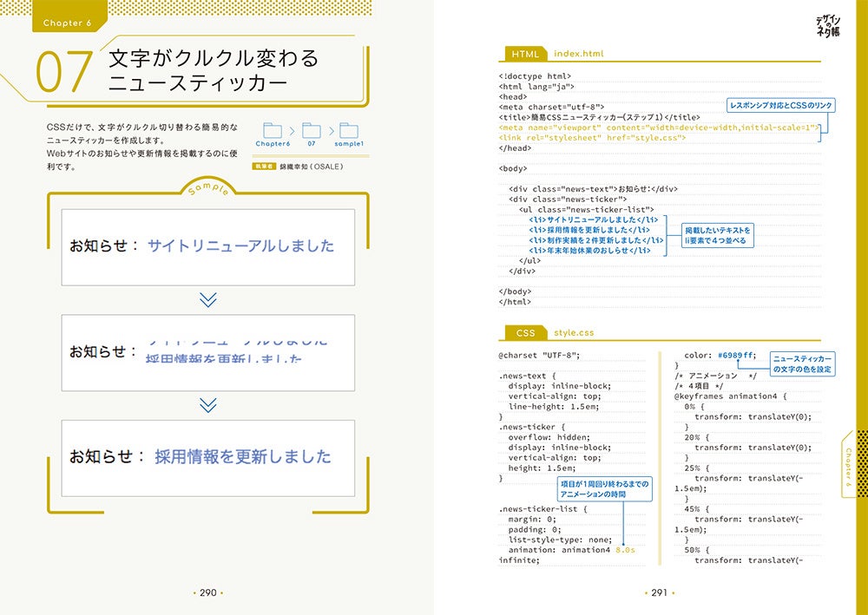868x615 pixels.
Task: Click the curved Sample label
Action: pos(208,188)
